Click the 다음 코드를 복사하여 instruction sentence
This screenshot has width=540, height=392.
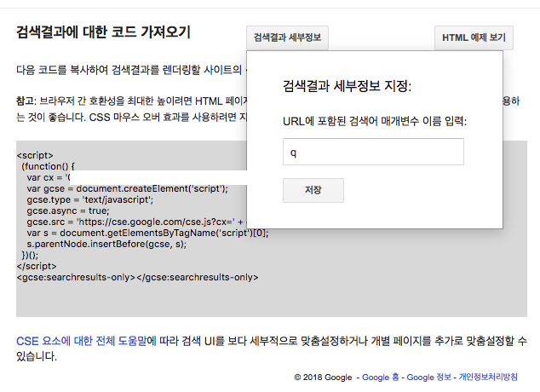click(129, 70)
